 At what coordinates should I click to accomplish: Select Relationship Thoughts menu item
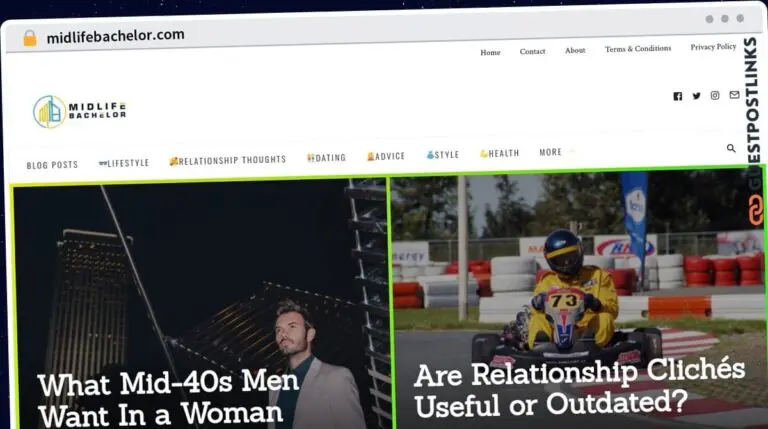coord(228,160)
